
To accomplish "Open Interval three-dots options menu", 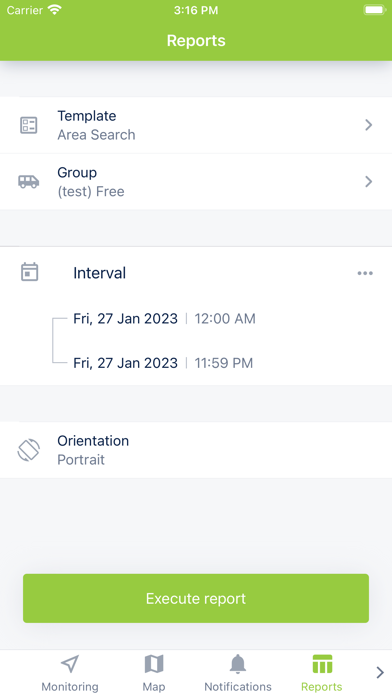I will tap(365, 273).
